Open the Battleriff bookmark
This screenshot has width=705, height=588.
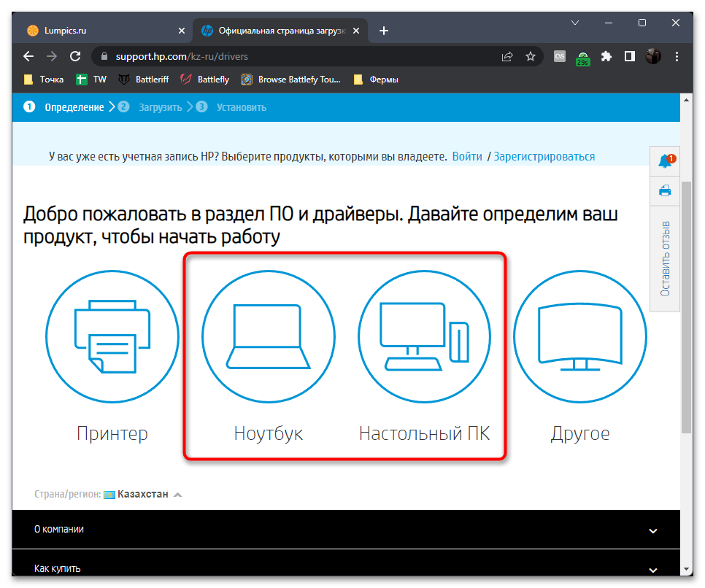[144, 80]
